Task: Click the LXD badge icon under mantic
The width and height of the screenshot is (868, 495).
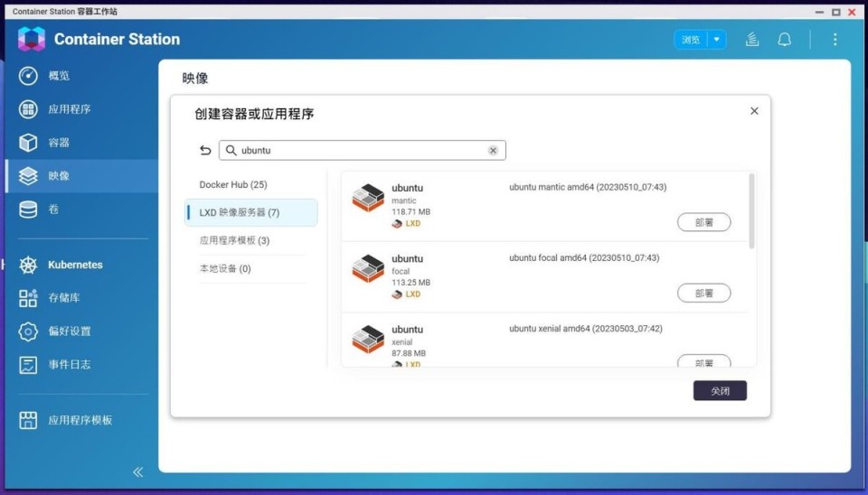Action: click(397, 223)
